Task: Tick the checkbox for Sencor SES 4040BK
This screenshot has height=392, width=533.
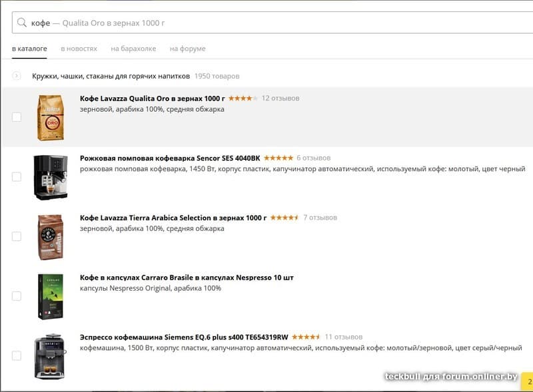Action: (x=17, y=177)
